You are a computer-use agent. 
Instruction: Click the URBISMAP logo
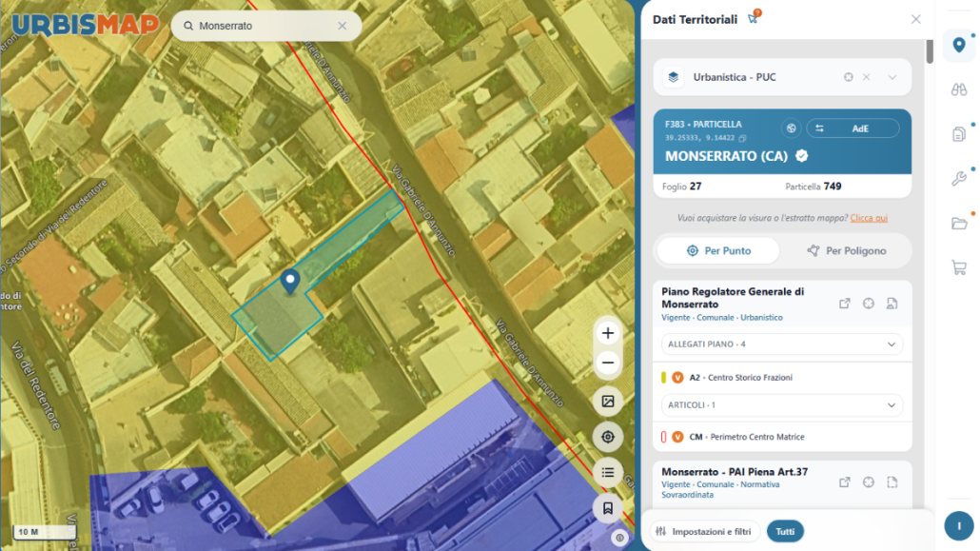(x=85, y=25)
